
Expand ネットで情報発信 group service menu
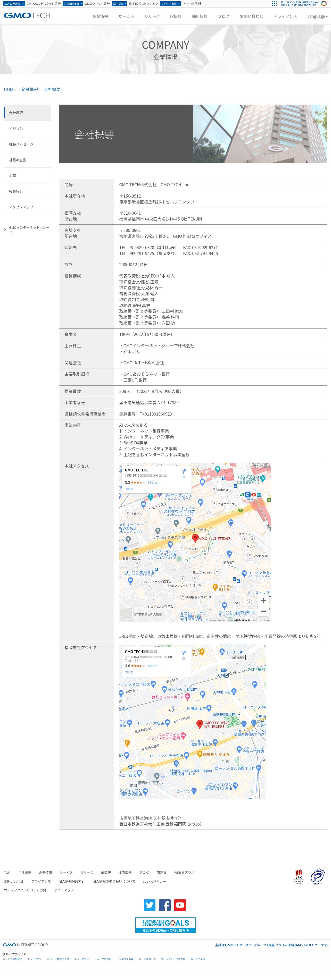pos(13,959)
